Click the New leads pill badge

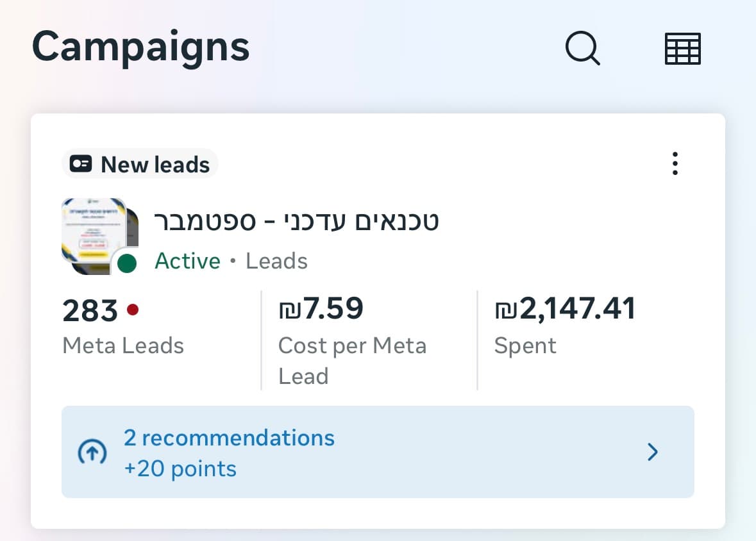139,163
